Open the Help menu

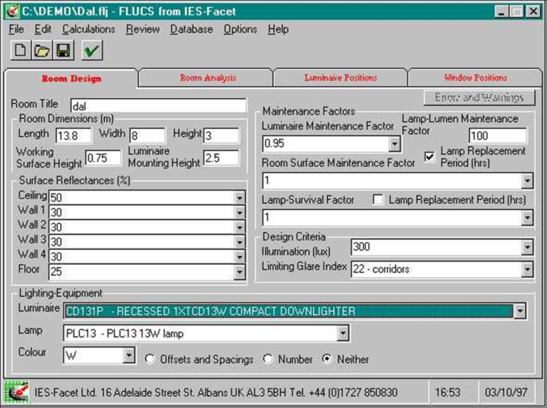pos(278,29)
